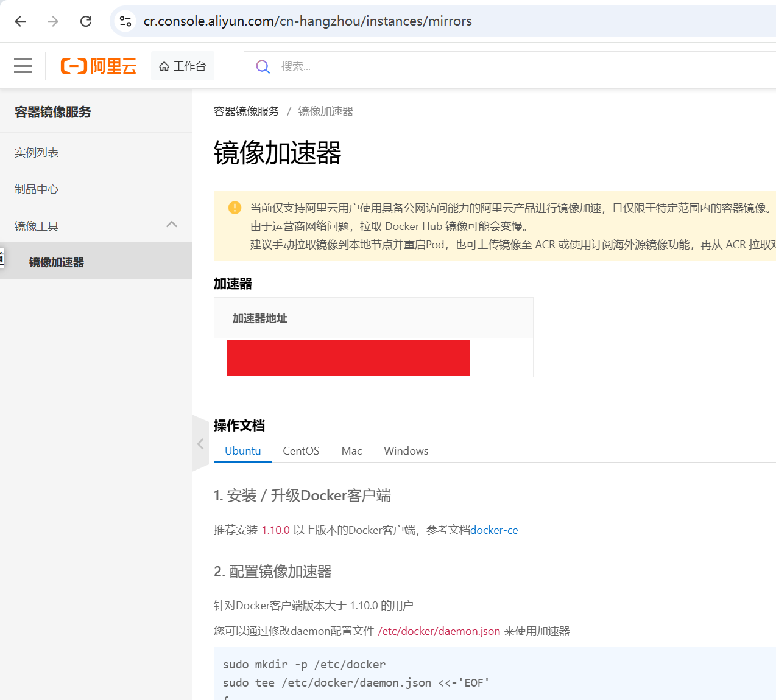Click the site permissions icon in address bar

[125, 21]
